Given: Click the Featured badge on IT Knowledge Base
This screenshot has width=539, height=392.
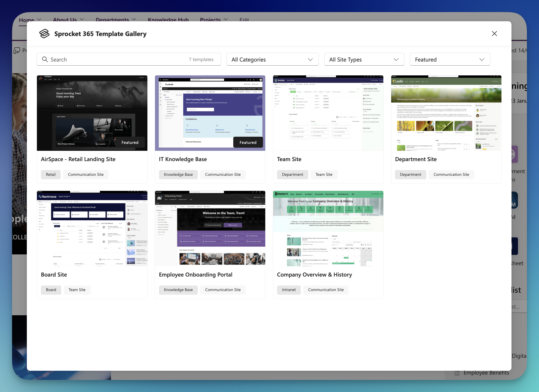Looking at the screenshot, I should tap(248, 142).
